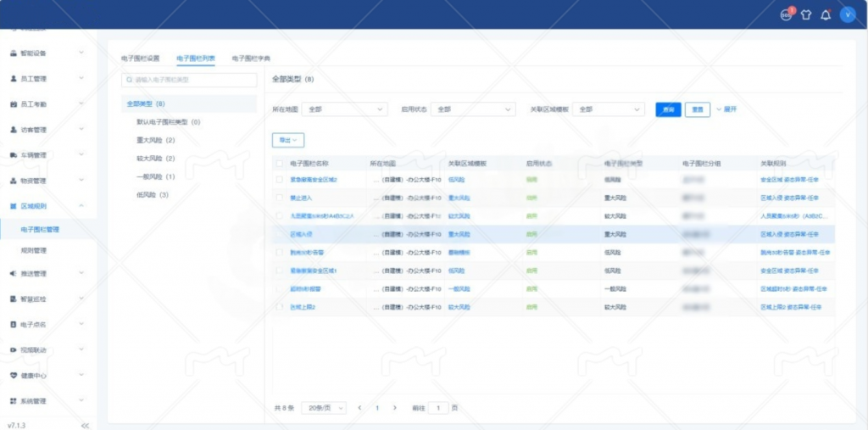The height and width of the screenshot is (430, 868).
Task: Check the box for the 禁止进入 row
Action: (x=280, y=198)
